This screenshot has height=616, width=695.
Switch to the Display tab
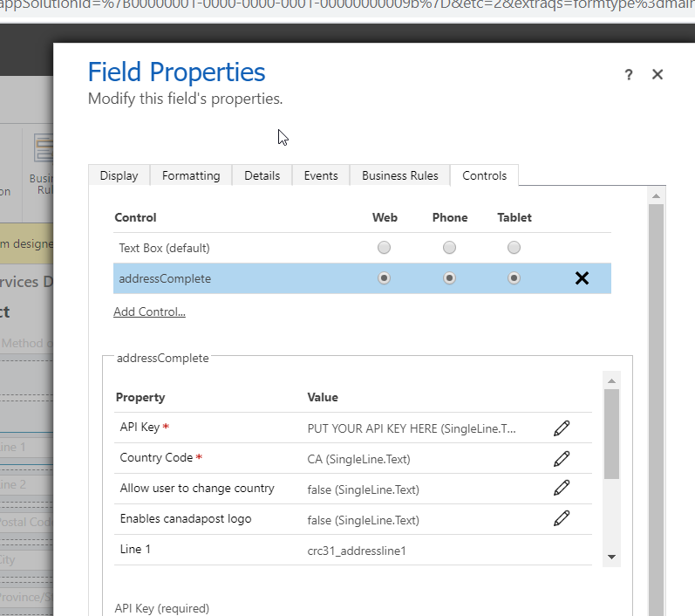coord(119,175)
